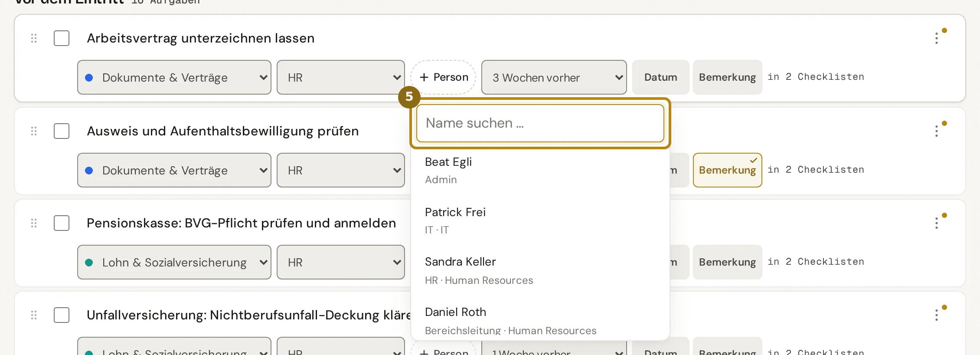Grab the drag handle of Arbeitsvertrag unterzeichnen lassen

(x=34, y=38)
